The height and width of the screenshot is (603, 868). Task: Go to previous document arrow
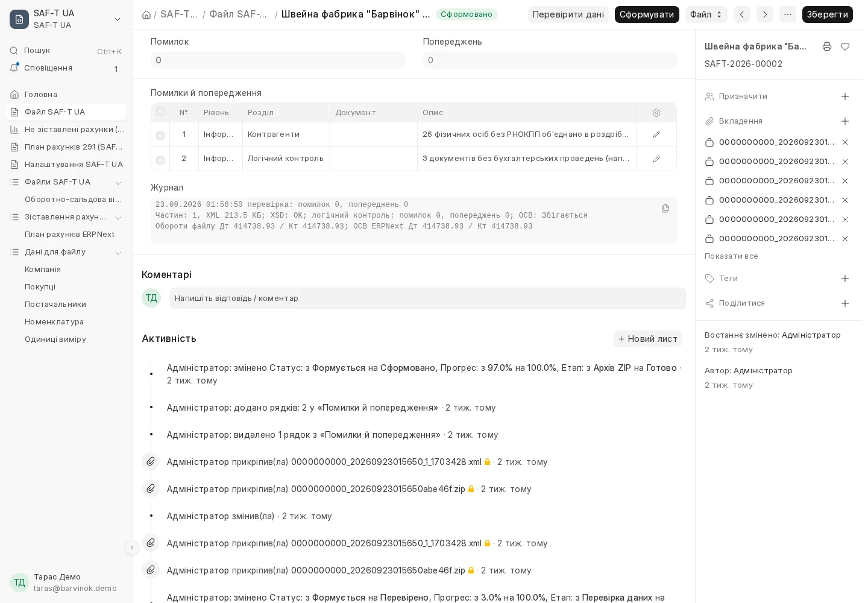[742, 14]
